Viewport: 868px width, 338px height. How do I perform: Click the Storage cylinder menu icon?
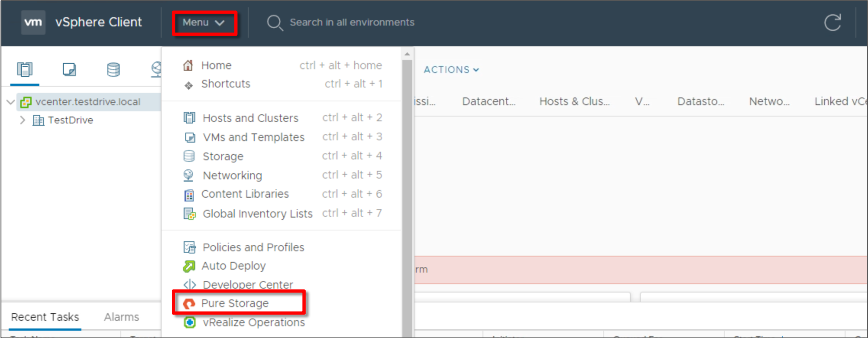click(x=189, y=156)
